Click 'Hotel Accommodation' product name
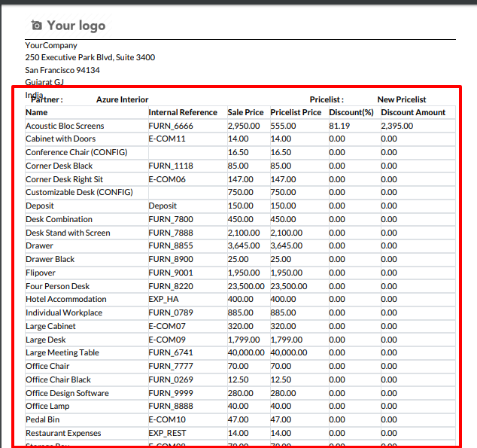The height and width of the screenshot is (448, 477). click(x=66, y=299)
